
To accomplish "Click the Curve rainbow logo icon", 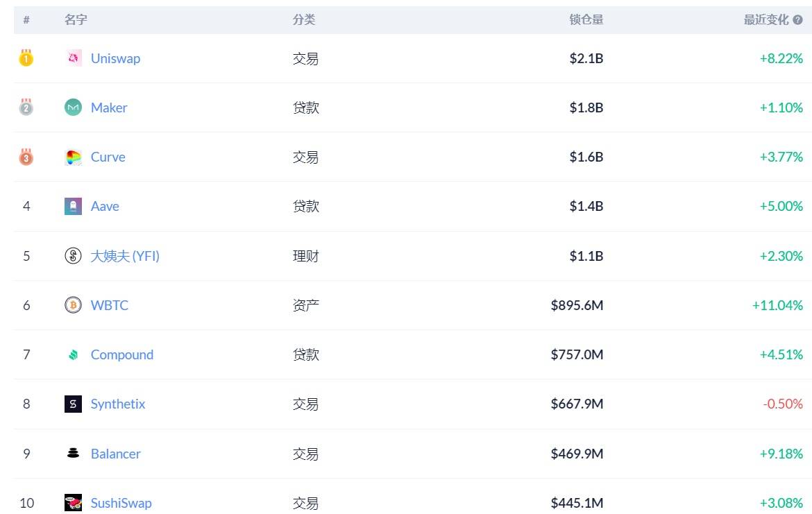I will click(73, 157).
